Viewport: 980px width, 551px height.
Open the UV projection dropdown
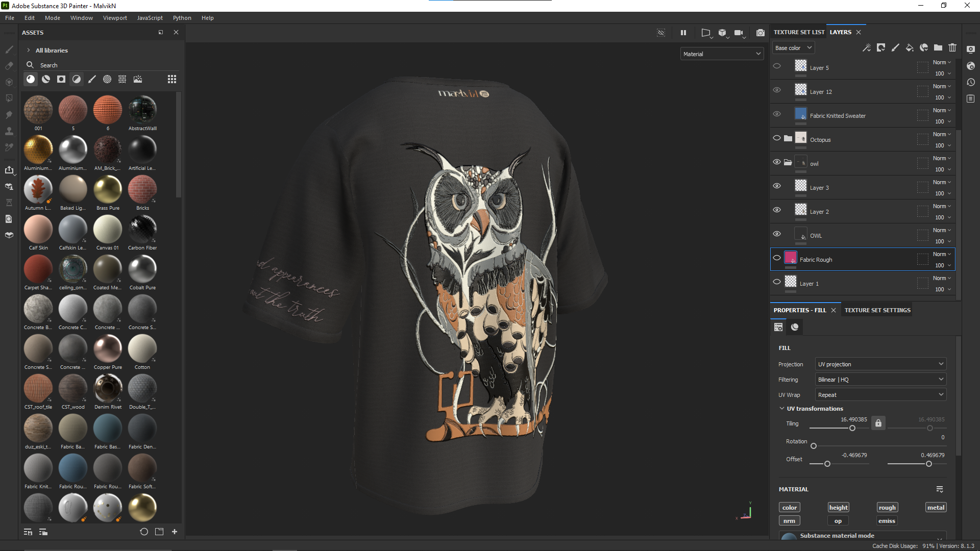coord(880,364)
